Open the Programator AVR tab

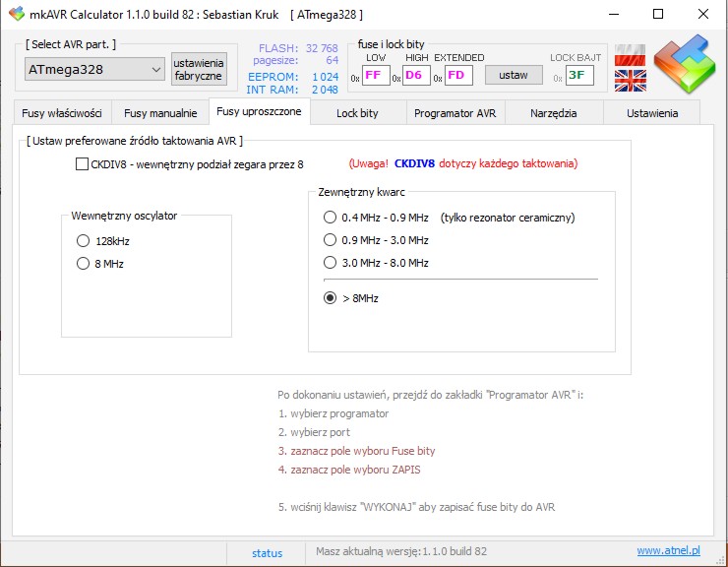[x=455, y=113]
